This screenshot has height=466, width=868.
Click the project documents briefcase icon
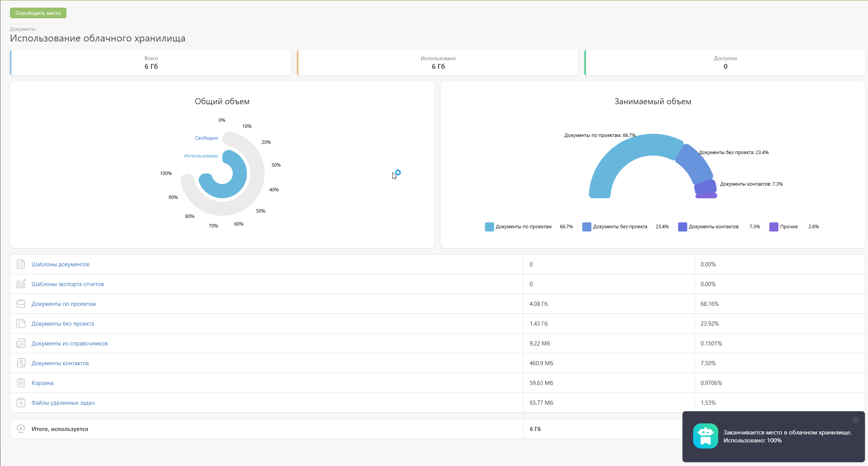(x=21, y=304)
